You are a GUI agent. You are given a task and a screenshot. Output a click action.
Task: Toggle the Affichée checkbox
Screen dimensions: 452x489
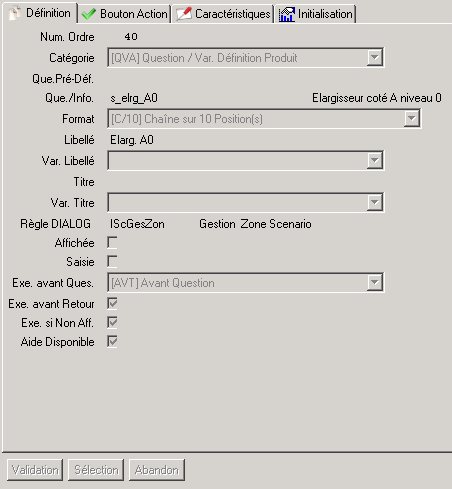(x=112, y=243)
